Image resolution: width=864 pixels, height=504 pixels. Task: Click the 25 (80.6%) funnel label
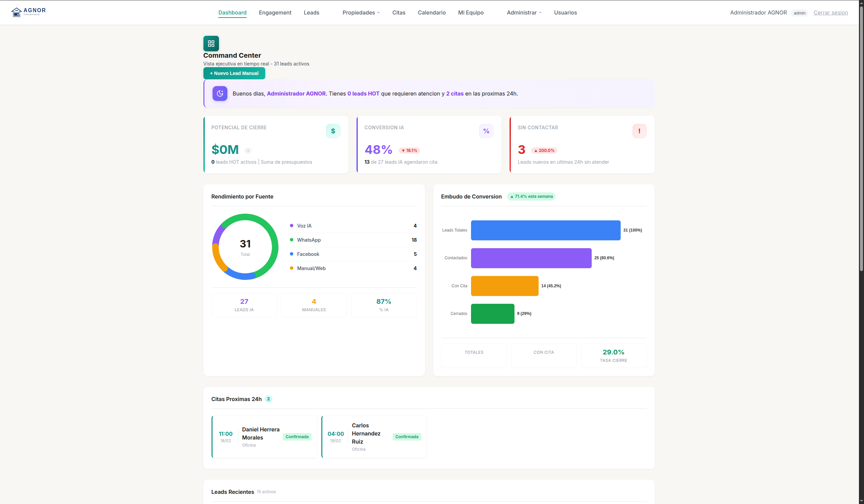pos(604,258)
